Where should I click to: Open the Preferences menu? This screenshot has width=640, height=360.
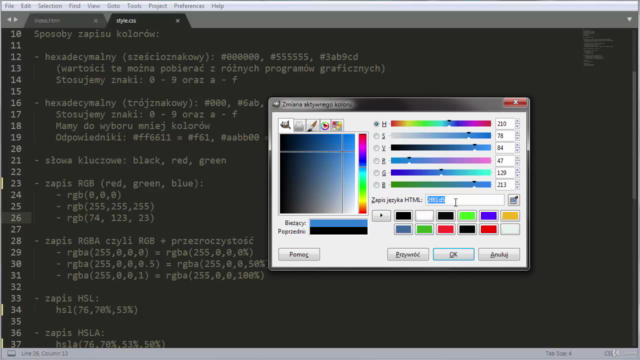pyautogui.click(x=189, y=6)
